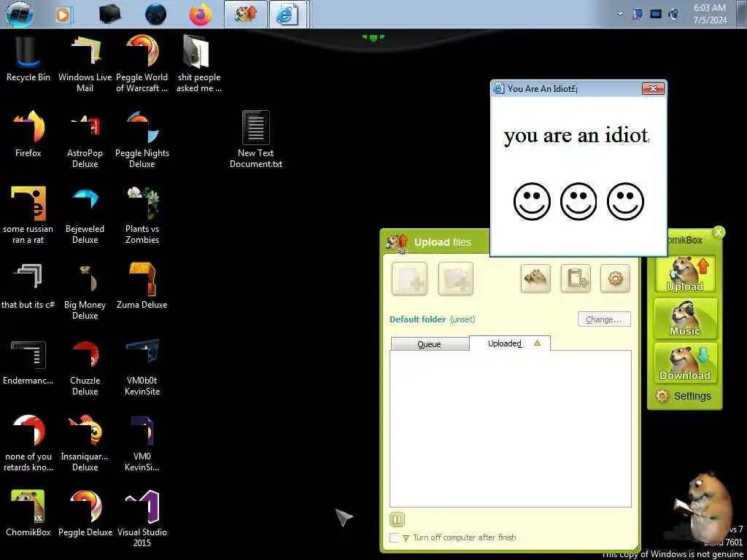Select Visual Studio 2015 desktop icon
Viewport: 747px width, 560px height.
click(x=142, y=518)
